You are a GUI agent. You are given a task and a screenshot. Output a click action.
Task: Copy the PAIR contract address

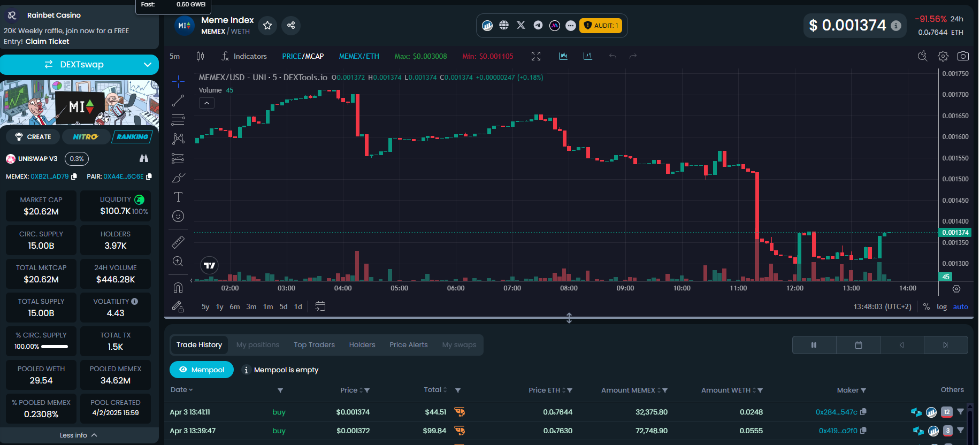pyautogui.click(x=149, y=177)
